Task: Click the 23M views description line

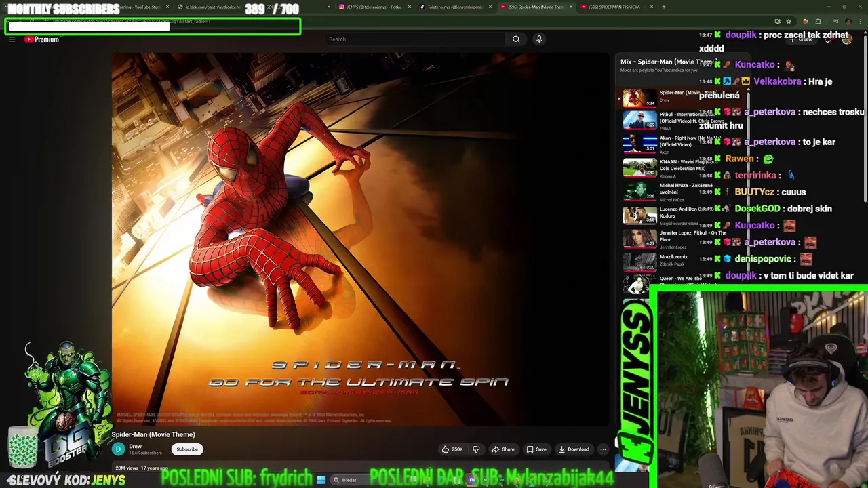Action: [x=142, y=468]
